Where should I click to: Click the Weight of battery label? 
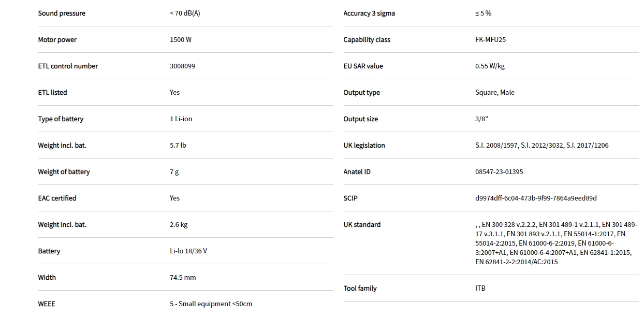pos(64,172)
